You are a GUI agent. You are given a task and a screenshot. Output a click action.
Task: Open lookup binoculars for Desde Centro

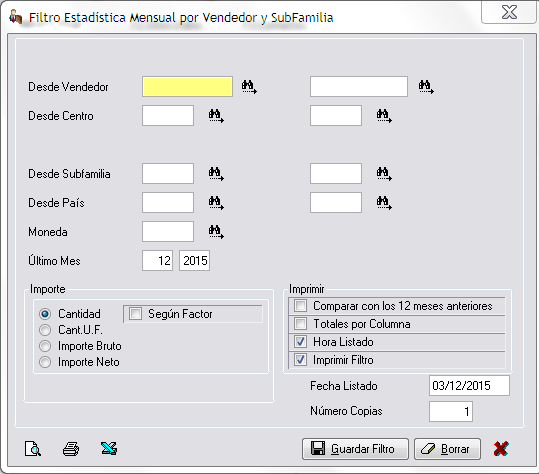pyautogui.click(x=216, y=116)
